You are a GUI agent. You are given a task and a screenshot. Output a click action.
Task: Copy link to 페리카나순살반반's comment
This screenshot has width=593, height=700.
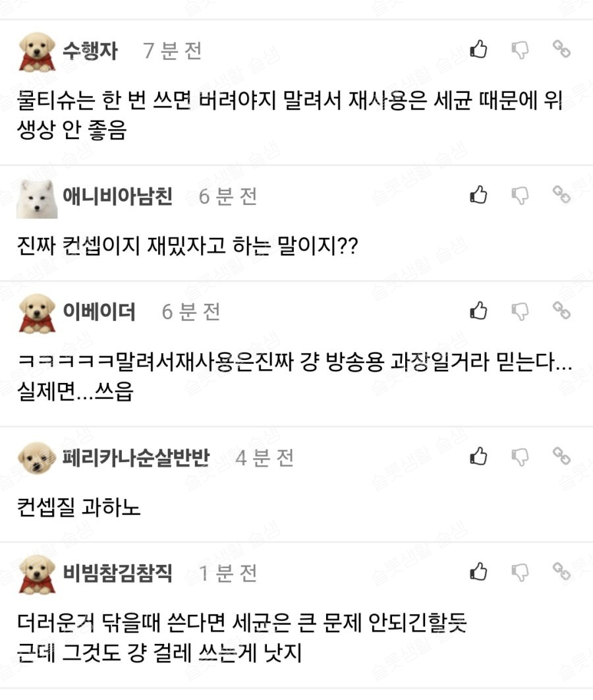561,456
